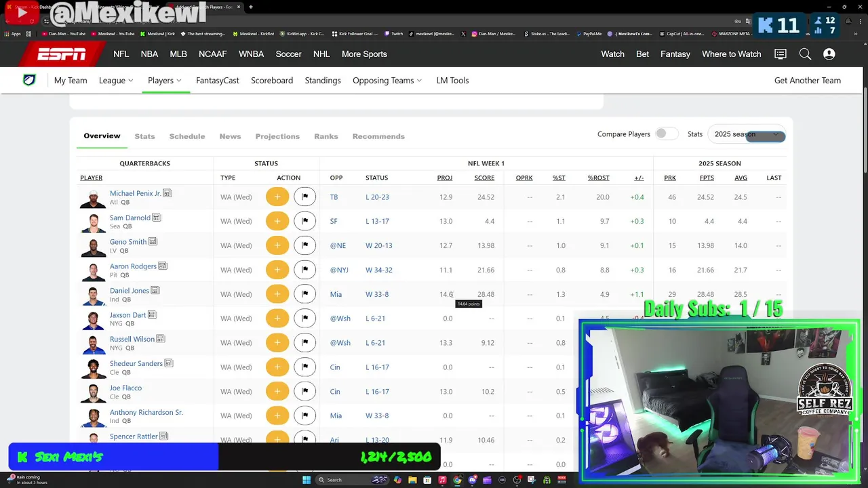This screenshot has height=488, width=868.
Task: Switch to the Projections tab
Action: [277, 136]
